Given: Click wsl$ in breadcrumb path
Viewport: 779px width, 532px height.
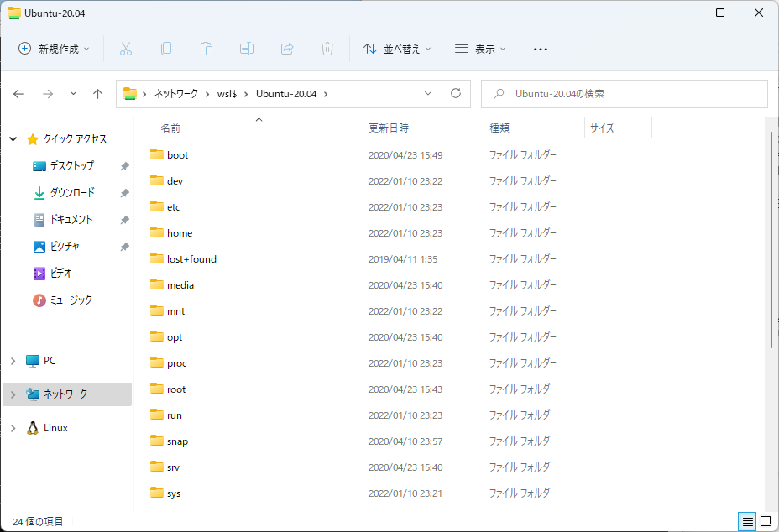Looking at the screenshot, I should coord(227,94).
